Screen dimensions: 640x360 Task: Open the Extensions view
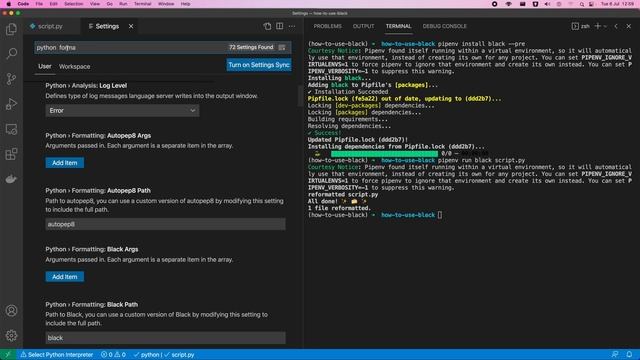click(x=11, y=154)
